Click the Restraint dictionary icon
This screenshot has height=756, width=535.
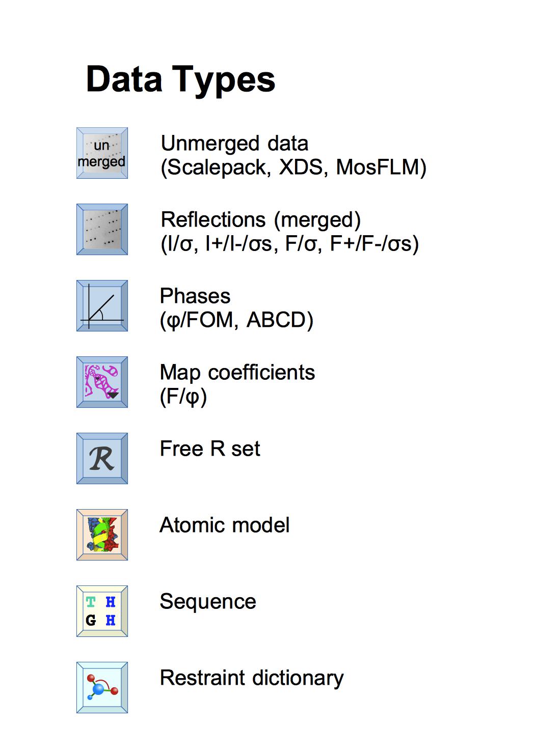pos(102,687)
